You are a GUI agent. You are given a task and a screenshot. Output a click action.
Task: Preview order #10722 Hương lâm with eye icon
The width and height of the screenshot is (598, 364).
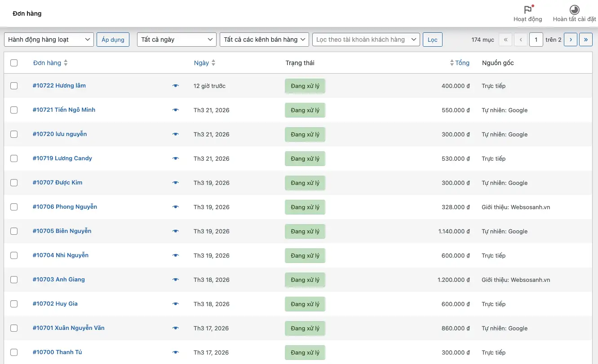(176, 86)
